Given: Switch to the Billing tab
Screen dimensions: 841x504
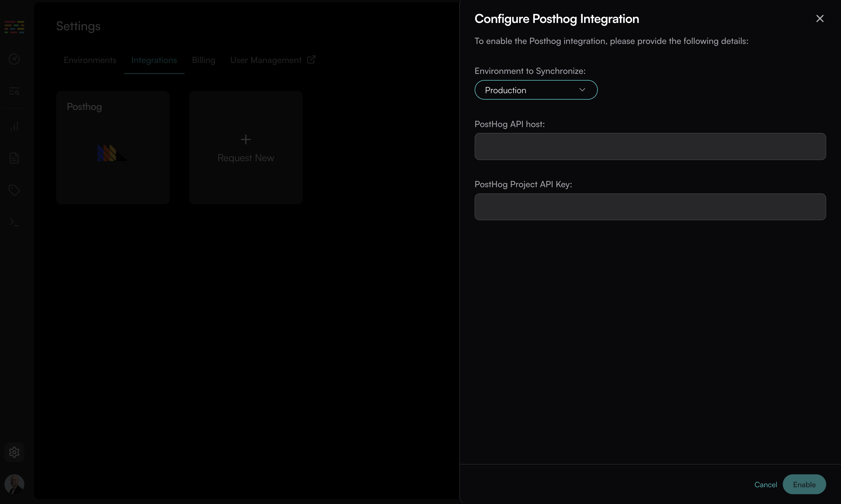Looking at the screenshot, I should coord(203,60).
